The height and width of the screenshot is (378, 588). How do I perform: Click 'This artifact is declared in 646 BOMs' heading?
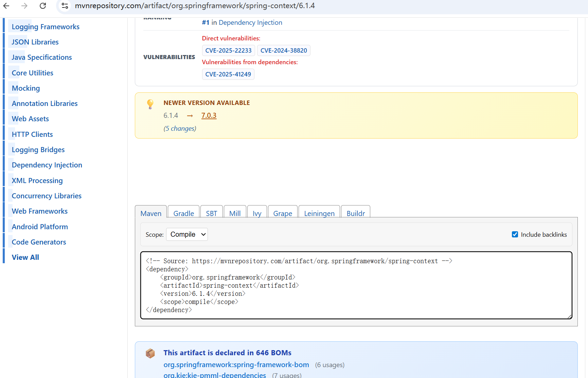point(227,353)
